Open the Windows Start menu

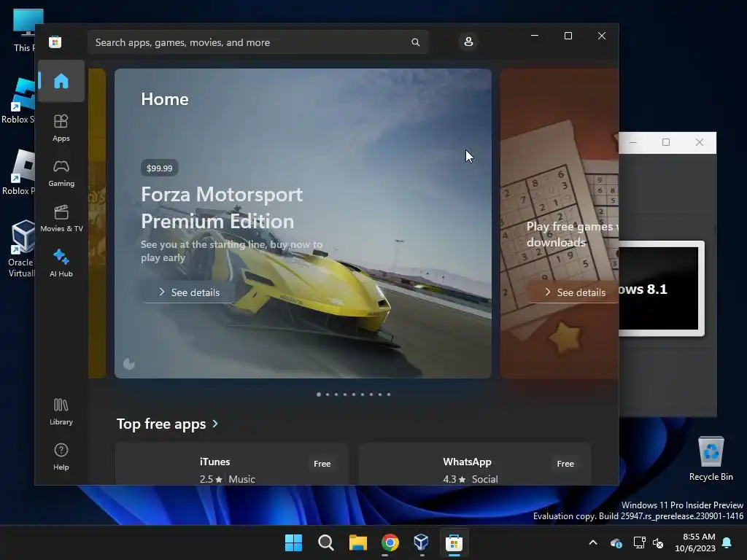click(293, 542)
